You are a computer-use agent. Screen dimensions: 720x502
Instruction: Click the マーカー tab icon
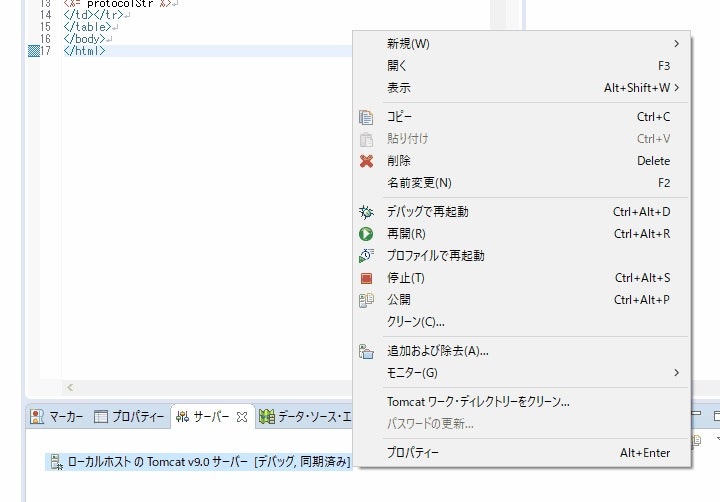coord(37,417)
